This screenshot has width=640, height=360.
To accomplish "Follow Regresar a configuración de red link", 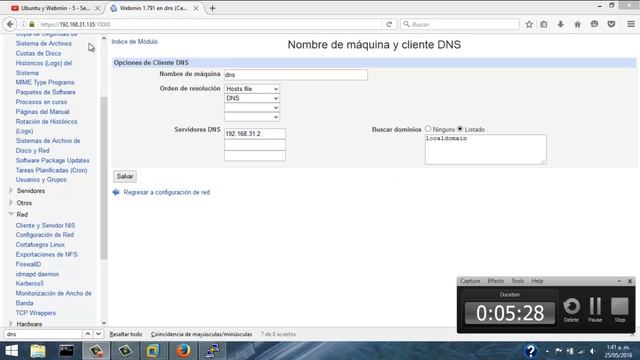I will 167,192.
